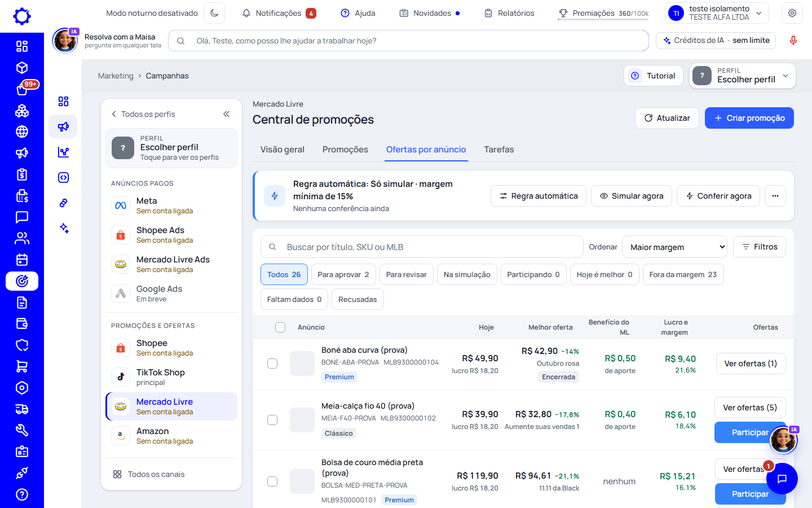The image size is (812, 508).
Task: Open the teste isolamento account dropdown
Action: click(x=717, y=13)
